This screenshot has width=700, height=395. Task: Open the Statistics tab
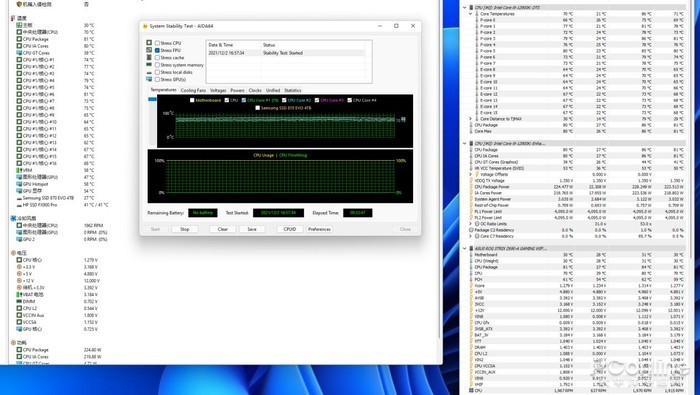pyautogui.click(x=292, y=90)
